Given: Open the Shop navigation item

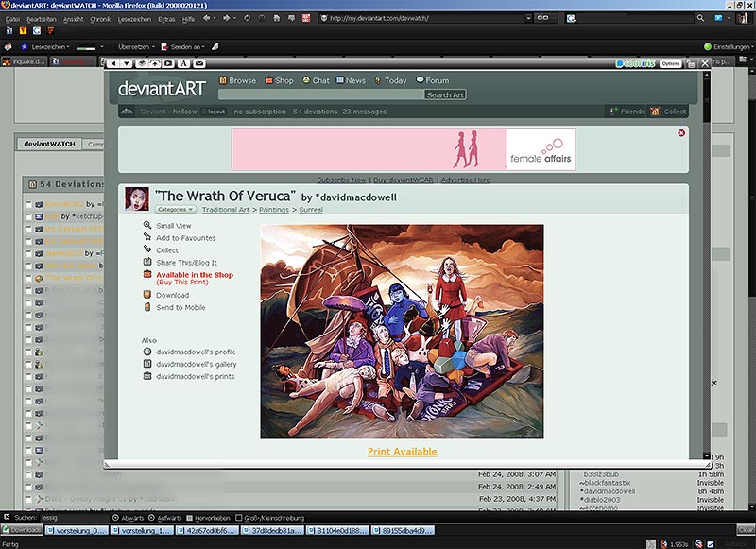Looking at the screenshot, I should click(x=279, y=80).
